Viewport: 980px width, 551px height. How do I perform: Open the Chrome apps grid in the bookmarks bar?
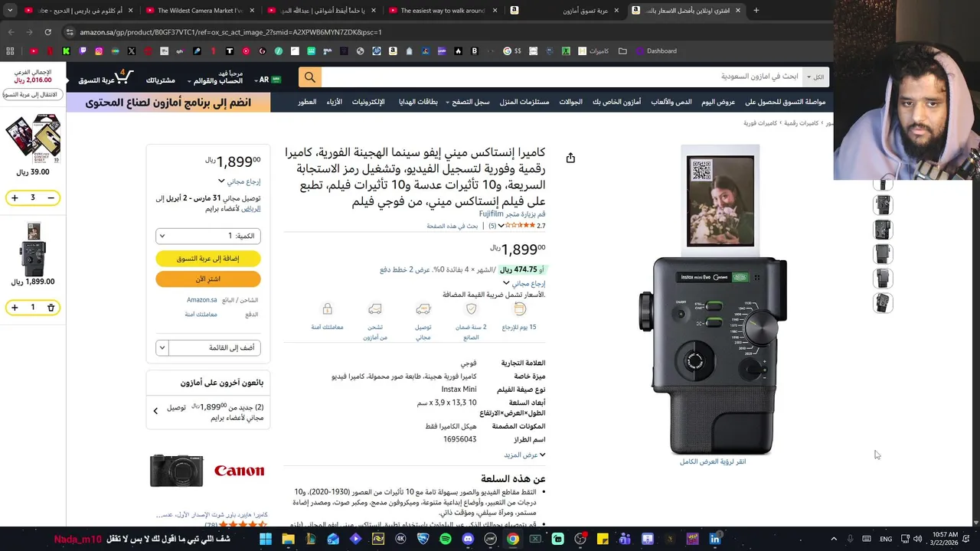coord(10,51)
